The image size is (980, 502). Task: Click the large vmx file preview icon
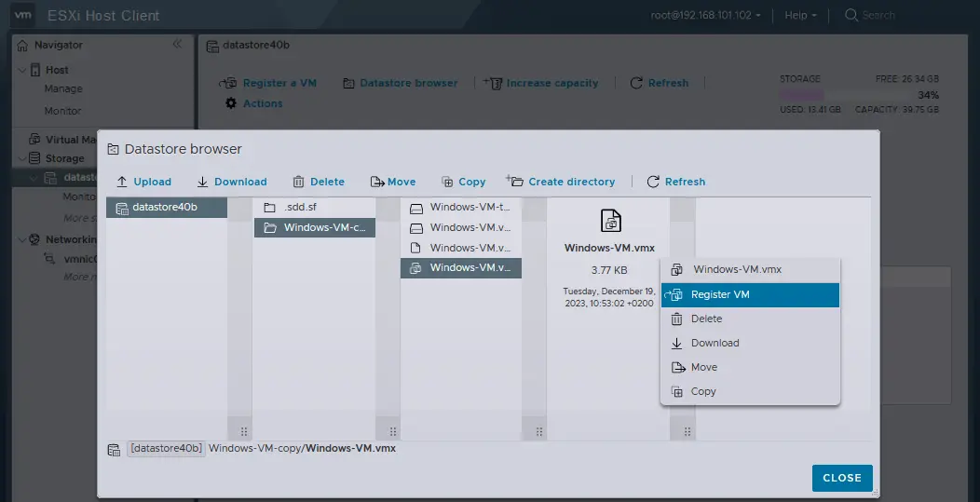point(610,221)
